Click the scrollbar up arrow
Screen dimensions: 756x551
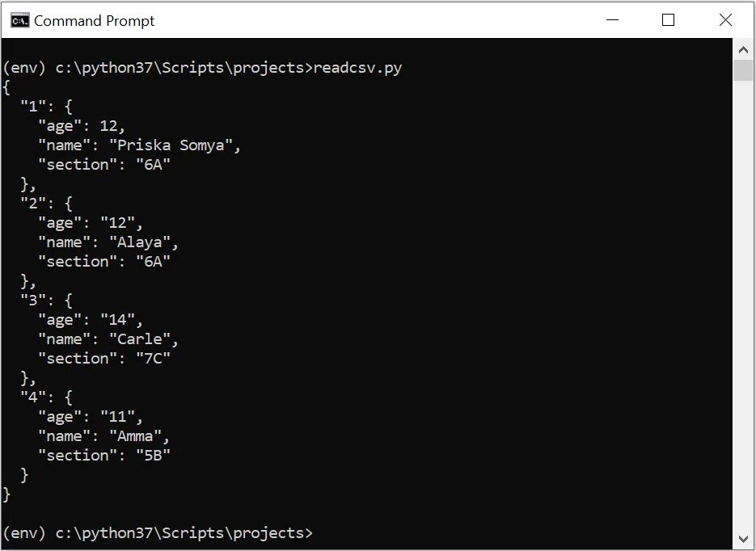point(743,49)
